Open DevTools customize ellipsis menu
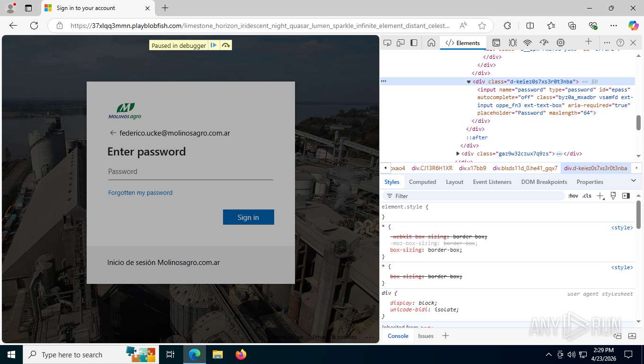The height and width of the screenshot is (364, 644). coord(607,43)
